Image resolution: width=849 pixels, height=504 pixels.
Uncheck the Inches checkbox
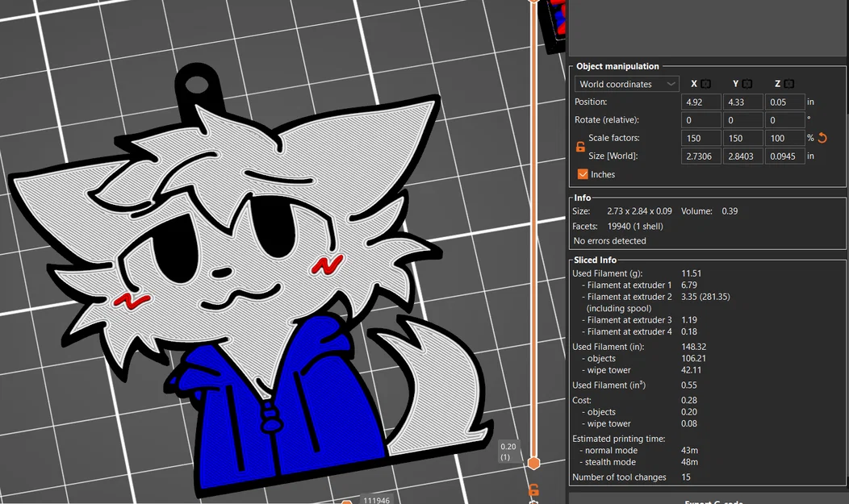pos(583,174)
